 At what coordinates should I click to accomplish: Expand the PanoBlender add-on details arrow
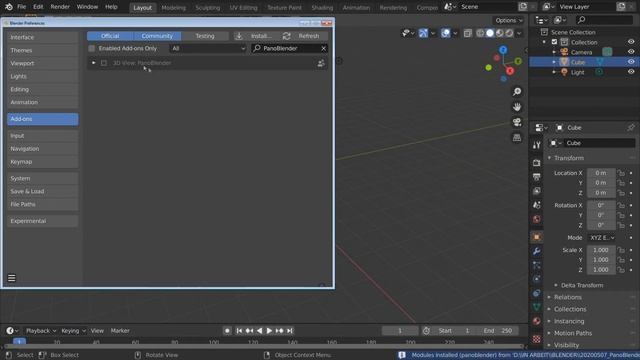point(93,63)
